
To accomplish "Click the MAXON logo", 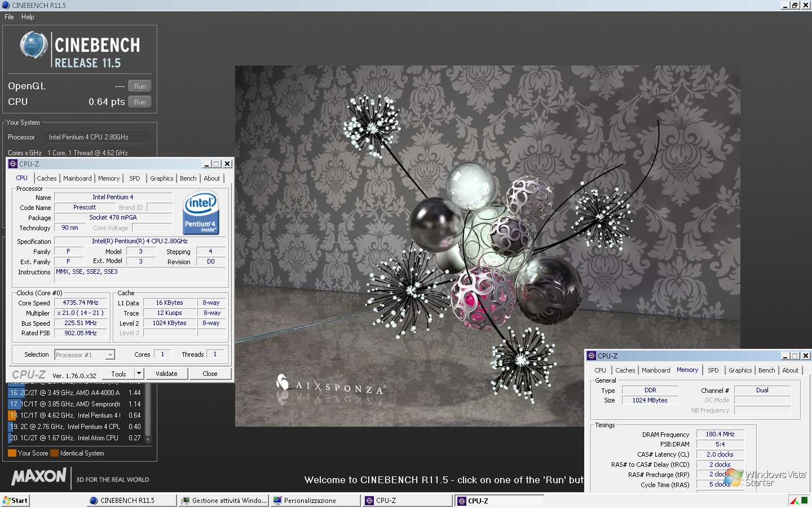I will pos(39,477).
